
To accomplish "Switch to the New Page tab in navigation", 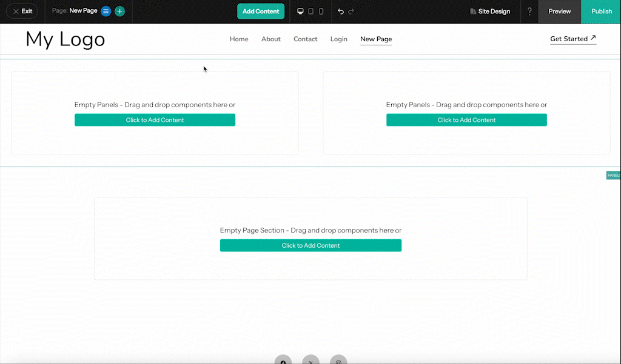I will pos(376,39).
